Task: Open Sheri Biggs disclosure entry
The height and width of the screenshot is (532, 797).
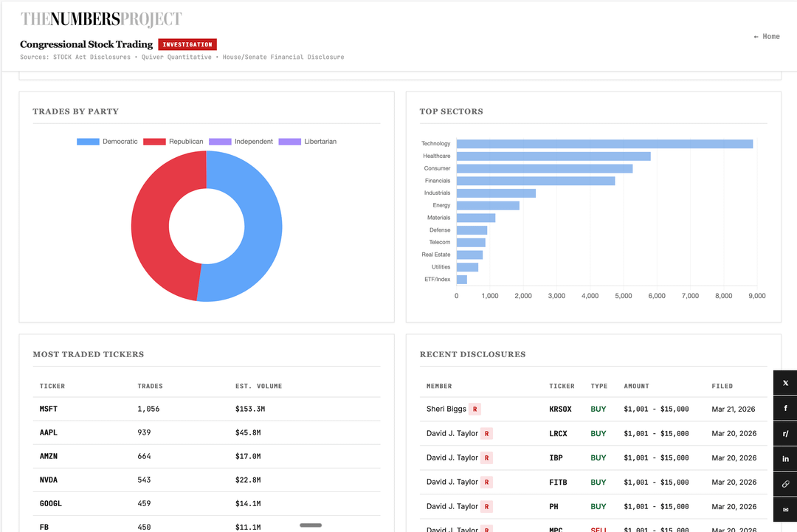Action: pos(446,409)
